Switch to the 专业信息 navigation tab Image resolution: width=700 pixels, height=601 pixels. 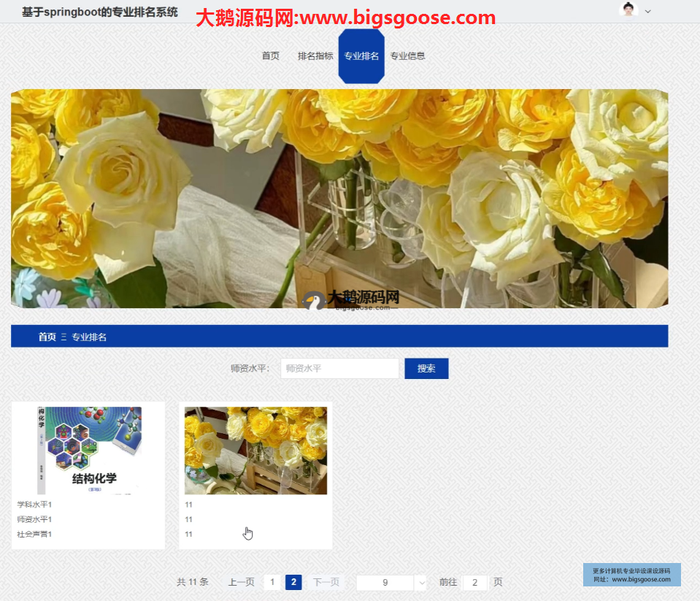click(x=407, y=56)
